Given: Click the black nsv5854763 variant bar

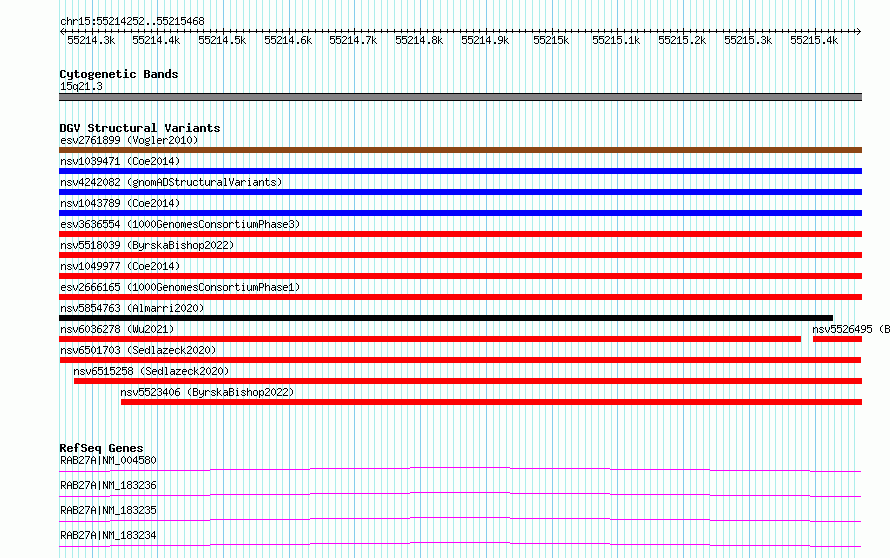Looking at the screenshot, I should click(446, 318).
